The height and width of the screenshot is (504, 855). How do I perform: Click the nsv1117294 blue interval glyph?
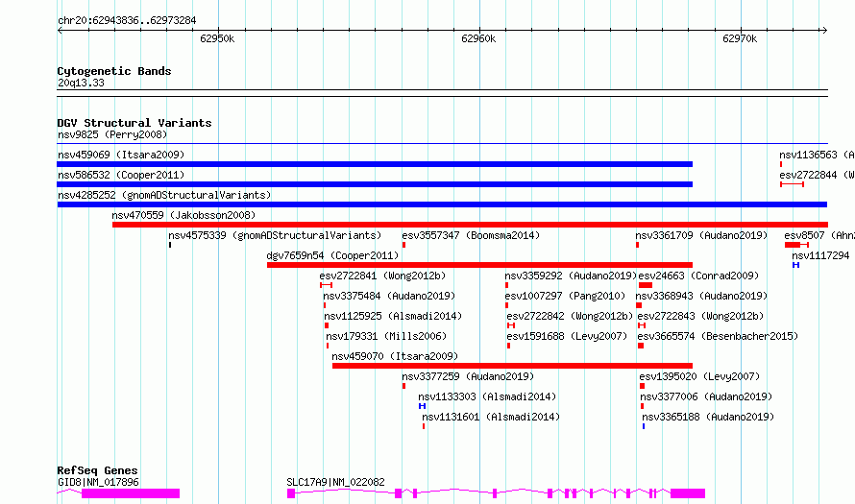[x=796, y=265]
